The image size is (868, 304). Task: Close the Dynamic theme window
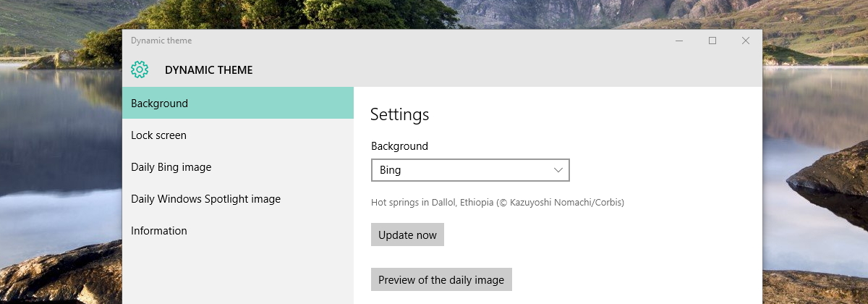[x=746, y=41]
